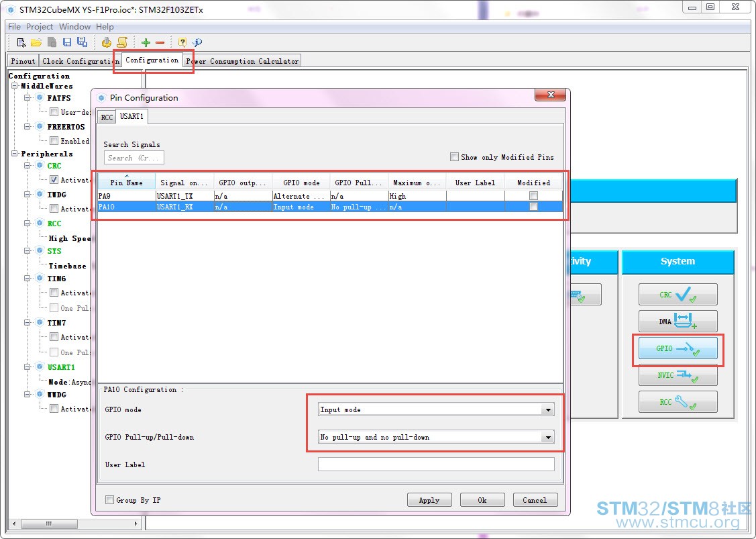Switch to the Pinout tab
756x539 pixels.
23,61
